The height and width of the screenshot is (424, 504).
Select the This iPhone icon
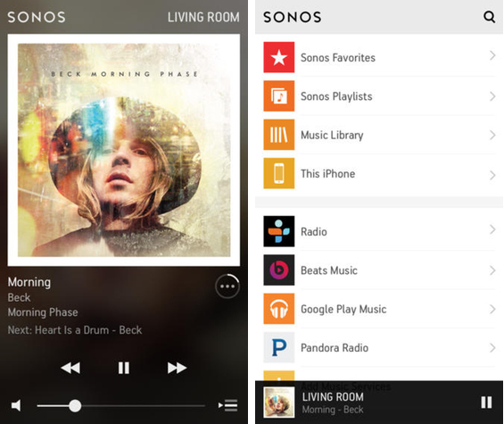pos(278,173)
